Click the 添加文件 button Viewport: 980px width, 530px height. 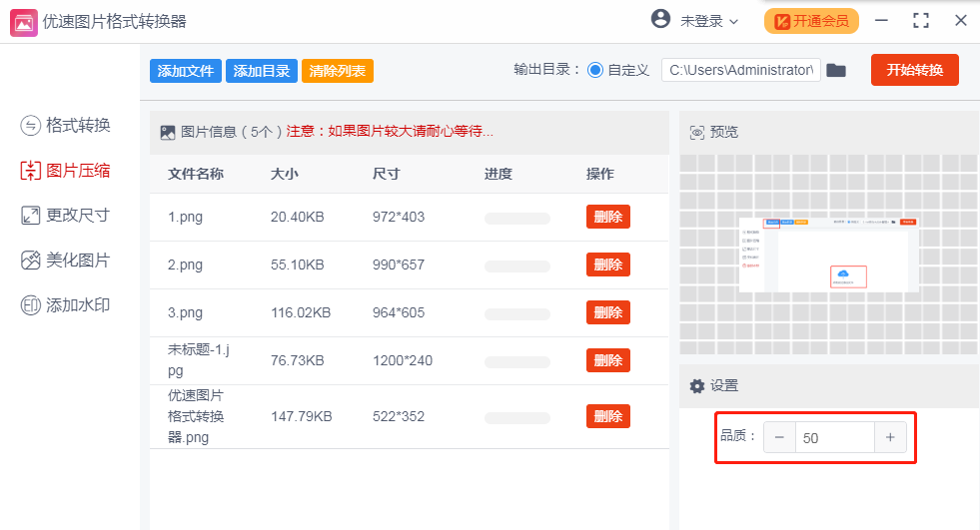click(x=186, y=71)
